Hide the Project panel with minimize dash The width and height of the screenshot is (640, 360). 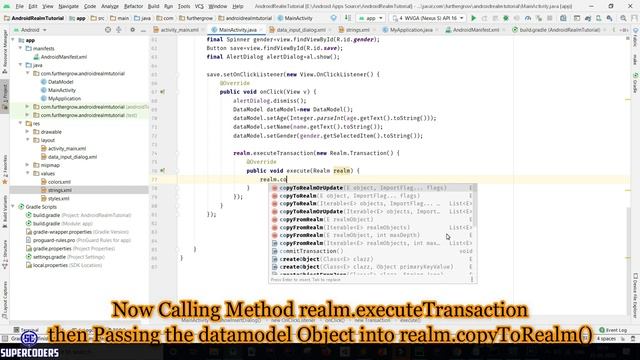pos(143,30)
